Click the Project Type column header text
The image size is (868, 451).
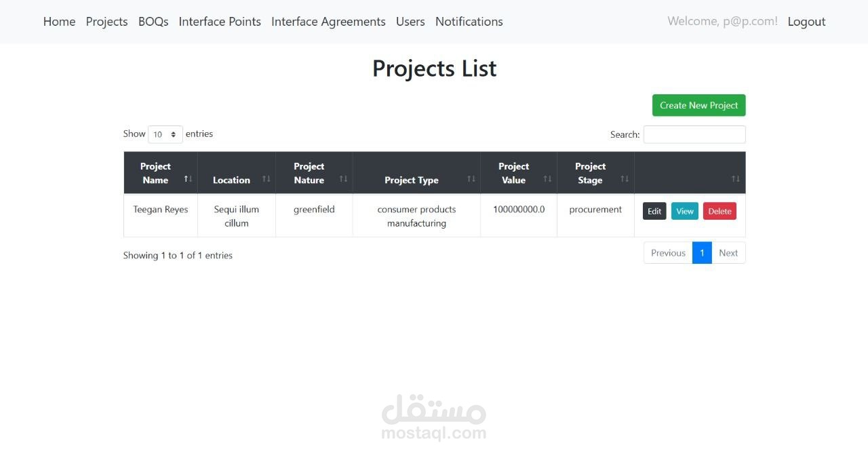click(412, 180)
